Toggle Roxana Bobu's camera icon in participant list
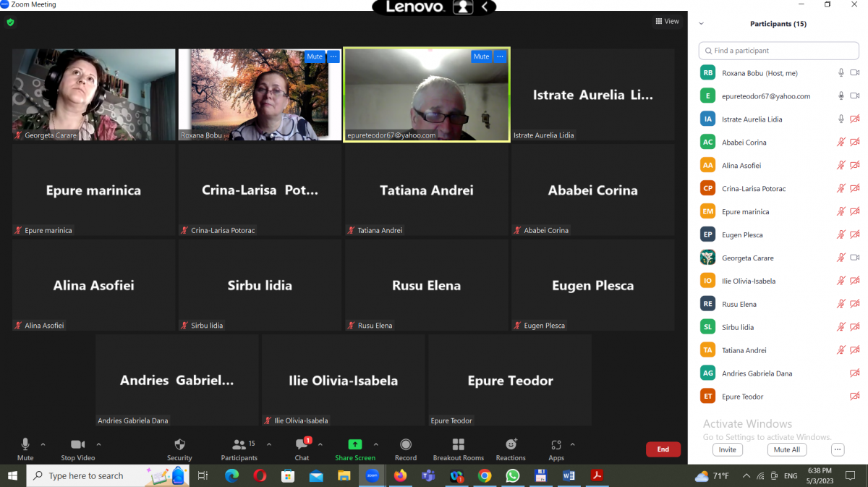868x487 pixels. (854, 73)
